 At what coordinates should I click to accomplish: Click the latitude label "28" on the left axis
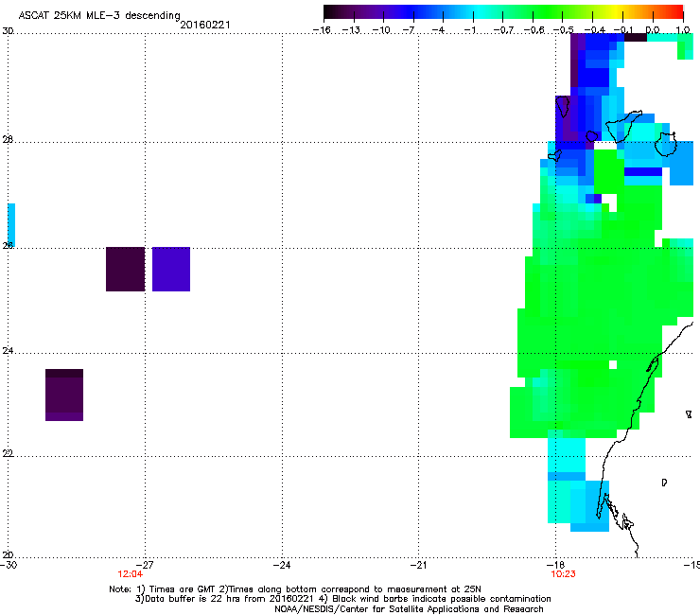click(8, 140)
